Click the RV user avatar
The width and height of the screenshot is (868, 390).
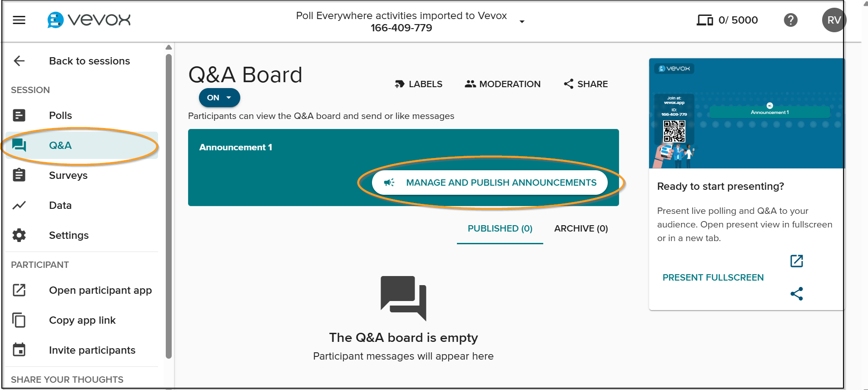click(833, 20)
